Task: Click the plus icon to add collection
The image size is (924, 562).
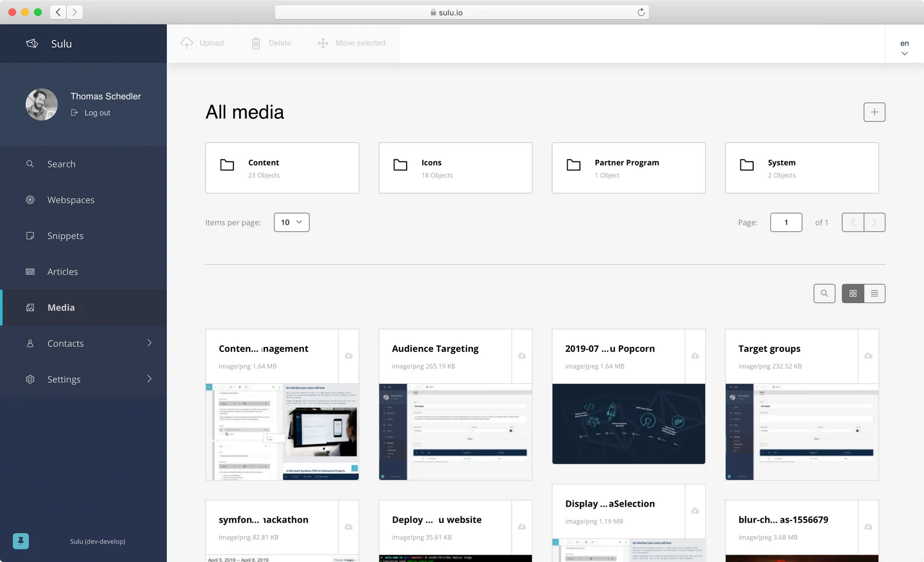Action: (x=874, y=112)
